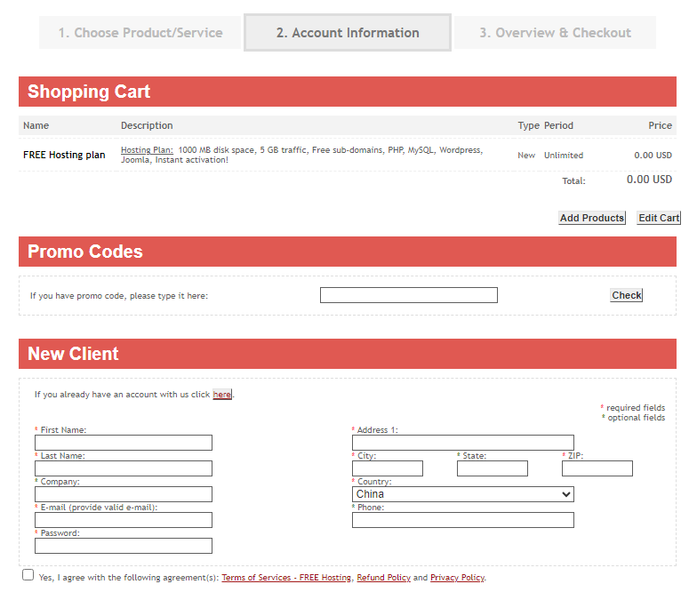Open the Privacy Policy link

pos(457,578)
